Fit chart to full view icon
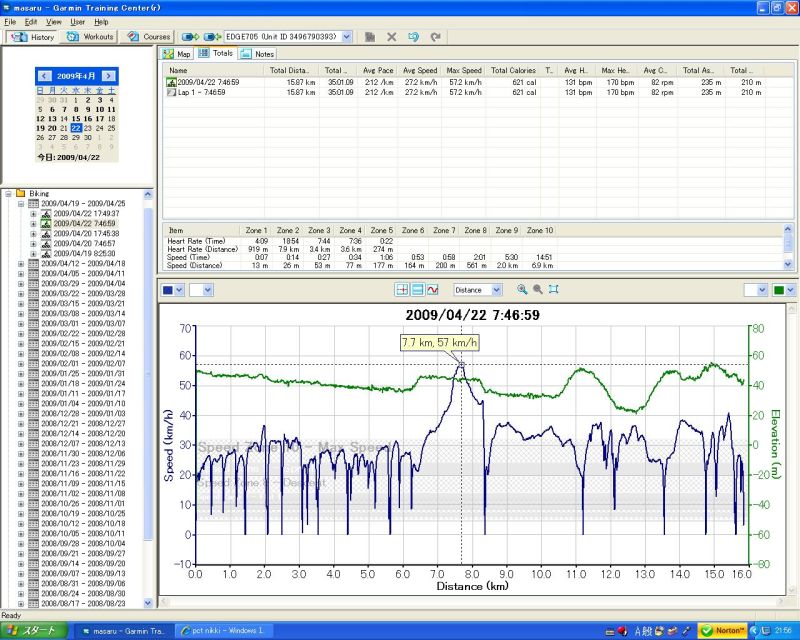This screenshot has width=800, height=640. [554, 289]
